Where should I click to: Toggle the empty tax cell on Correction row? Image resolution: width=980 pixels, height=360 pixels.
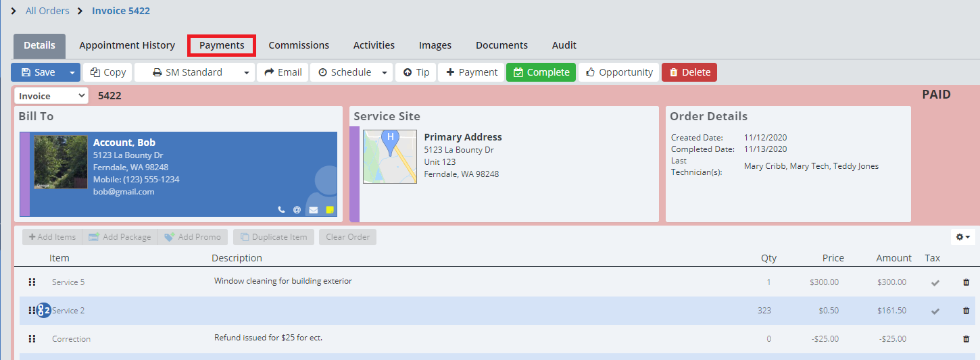pyautogui.click(x=935, y=339)
